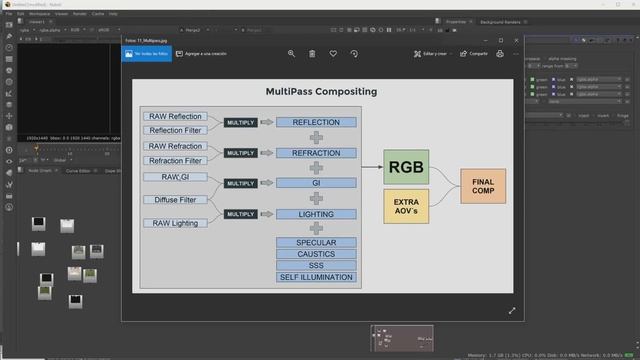Open the Transform nodes menu in Nuke toolbar
The width and height of the screenshot is (640, 360).
pos(9,116)
